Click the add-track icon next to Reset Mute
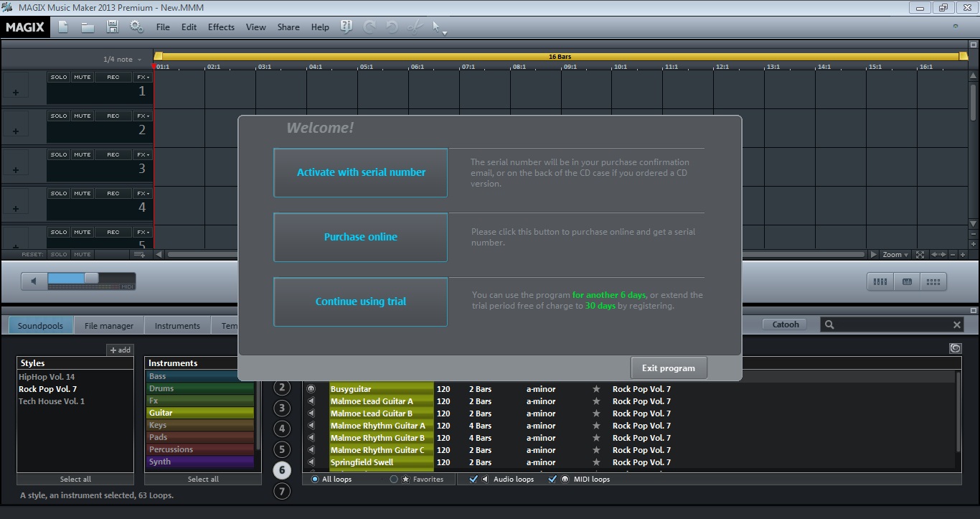This screenshot has height=519, width=980. pos(139,254)
